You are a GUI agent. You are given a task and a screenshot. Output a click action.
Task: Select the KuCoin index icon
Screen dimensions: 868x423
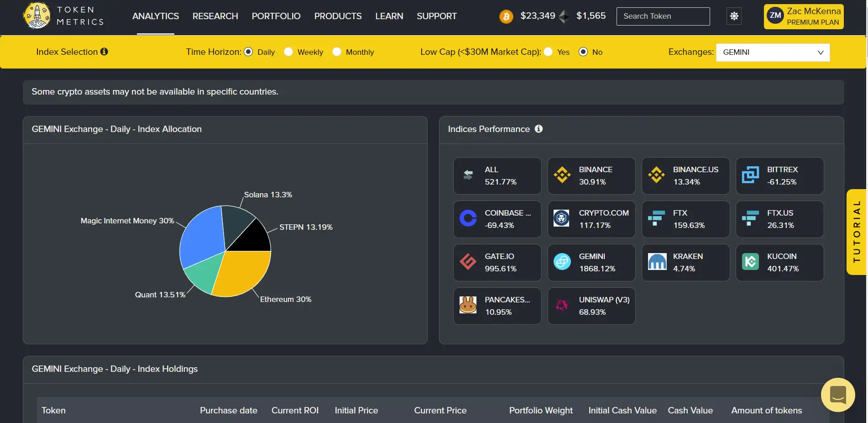(750, 262)
